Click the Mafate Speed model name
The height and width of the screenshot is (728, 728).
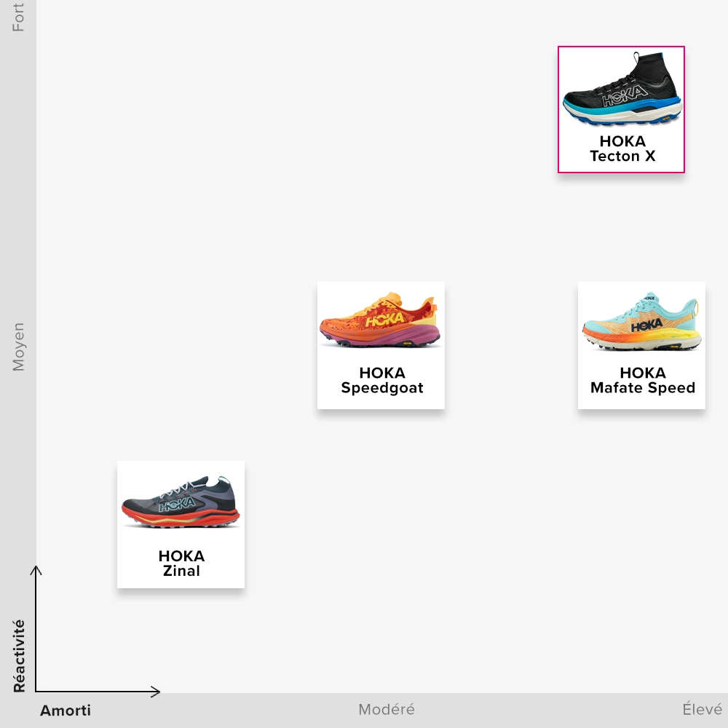point(643,388)
